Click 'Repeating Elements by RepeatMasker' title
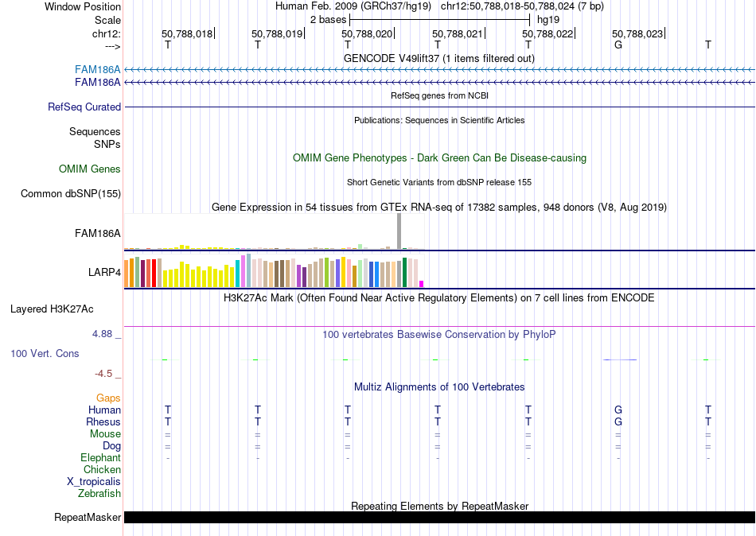The width and height of the screenshot is (756, 536). click(x=440, y=506)
